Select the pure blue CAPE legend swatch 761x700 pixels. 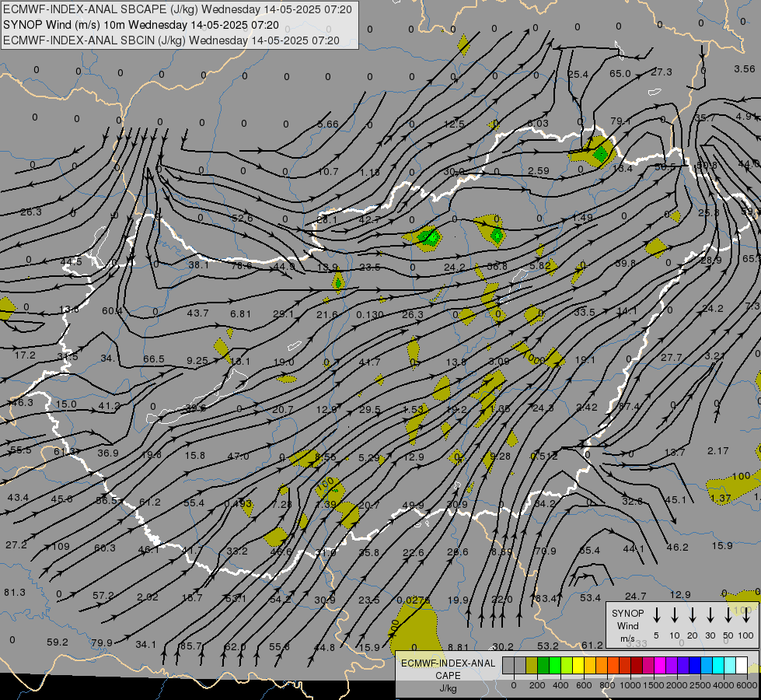tap(694, 666)
